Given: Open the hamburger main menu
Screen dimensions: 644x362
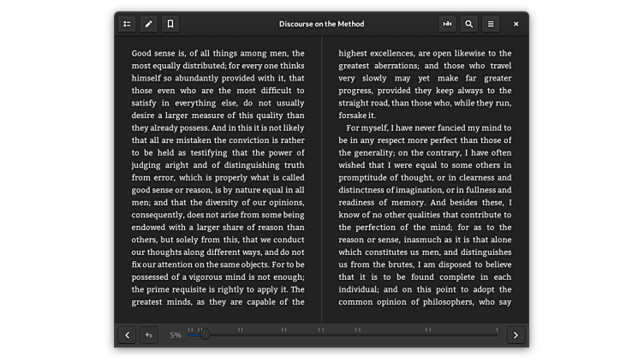Looking at the screenshot, I should 491,24.
